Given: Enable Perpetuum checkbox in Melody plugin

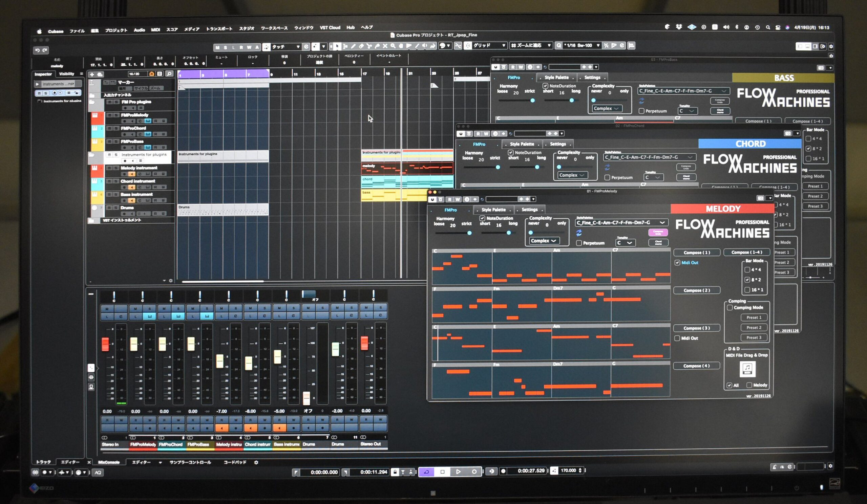Looking at the screenshot, I should tap(579, 243).
